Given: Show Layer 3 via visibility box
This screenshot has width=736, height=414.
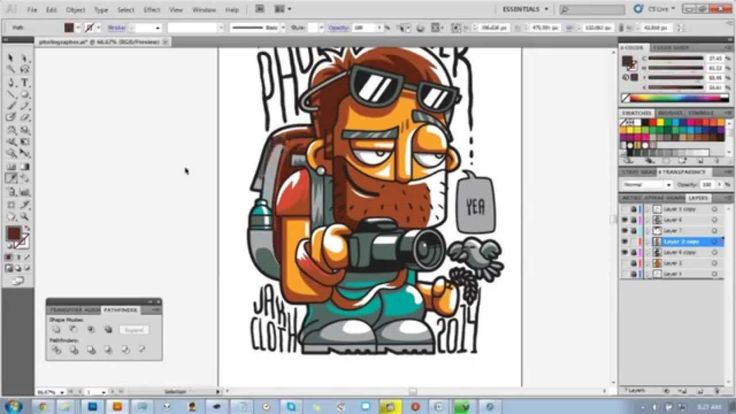Looking at the screenshot, I should 625,263.
